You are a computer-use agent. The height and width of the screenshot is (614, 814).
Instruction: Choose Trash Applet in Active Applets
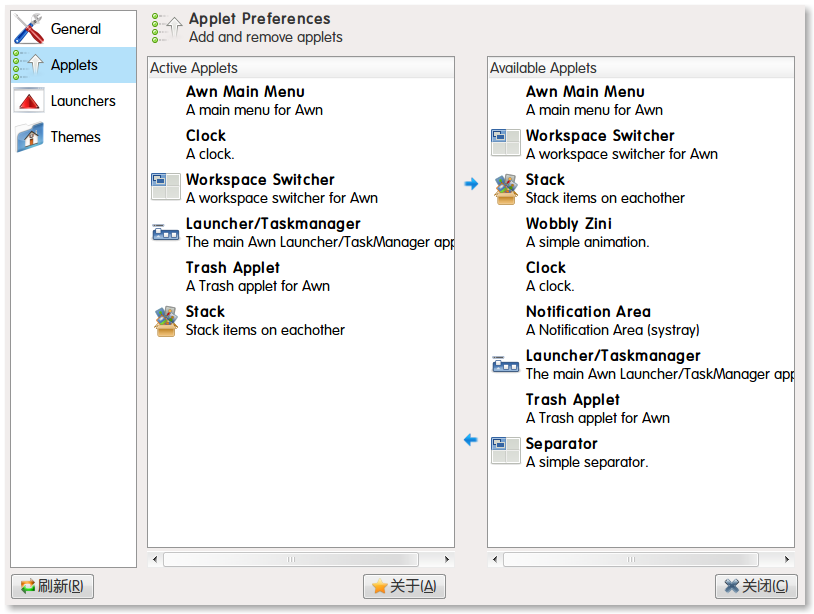tap(301, 277)
